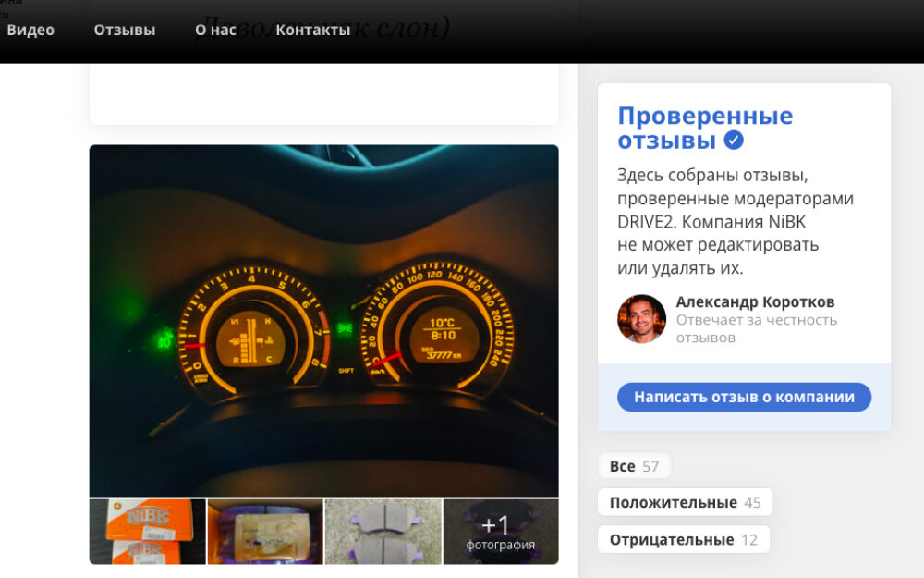Open the Видео menu item

coord(30,31)
